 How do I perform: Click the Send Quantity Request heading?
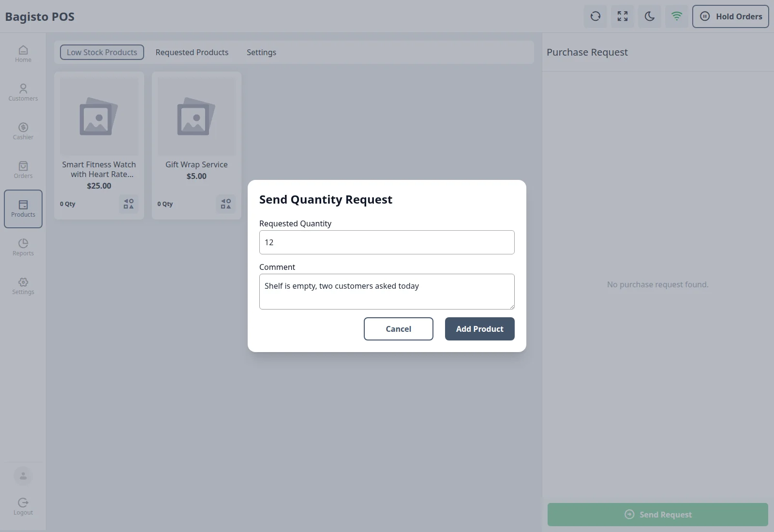(x=326, y=199)
